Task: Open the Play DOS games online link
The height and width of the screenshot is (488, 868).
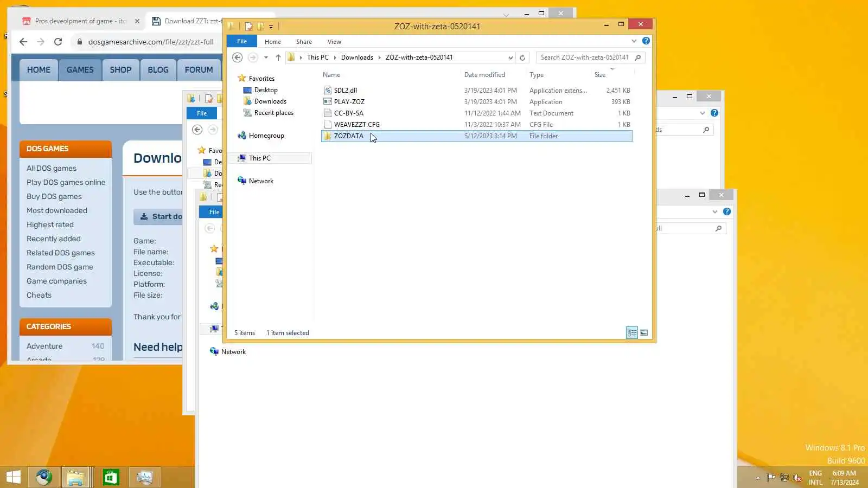Action: click(66, 183)
